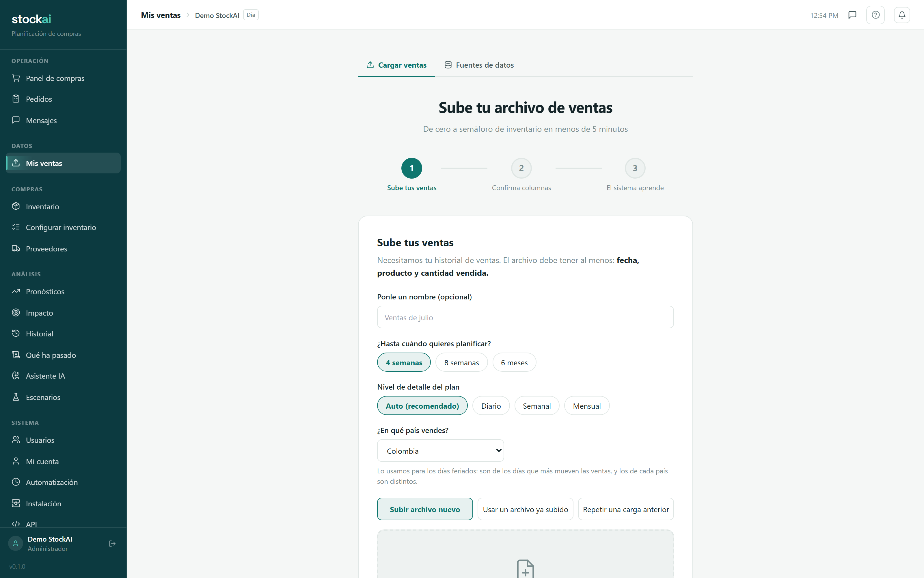Click step 2 Confirma columnas circle

tap(521, 168)
